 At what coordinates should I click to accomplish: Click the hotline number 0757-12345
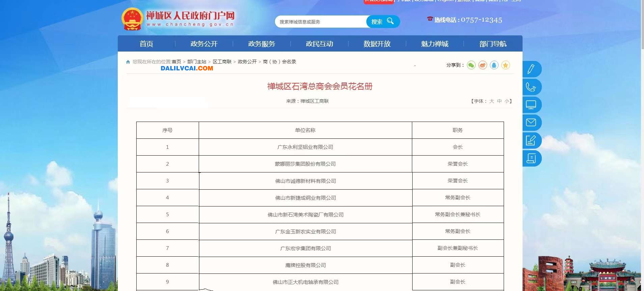481,20
